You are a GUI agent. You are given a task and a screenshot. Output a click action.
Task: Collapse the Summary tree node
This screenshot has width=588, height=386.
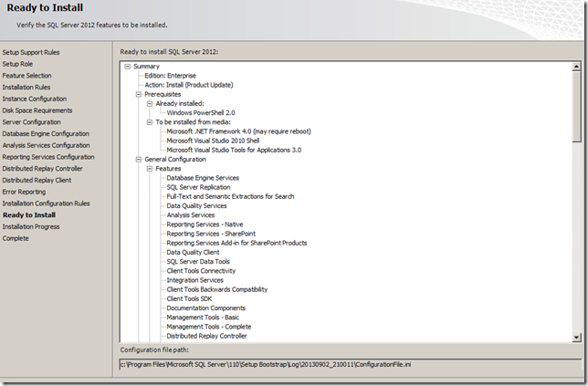[128, 67]
